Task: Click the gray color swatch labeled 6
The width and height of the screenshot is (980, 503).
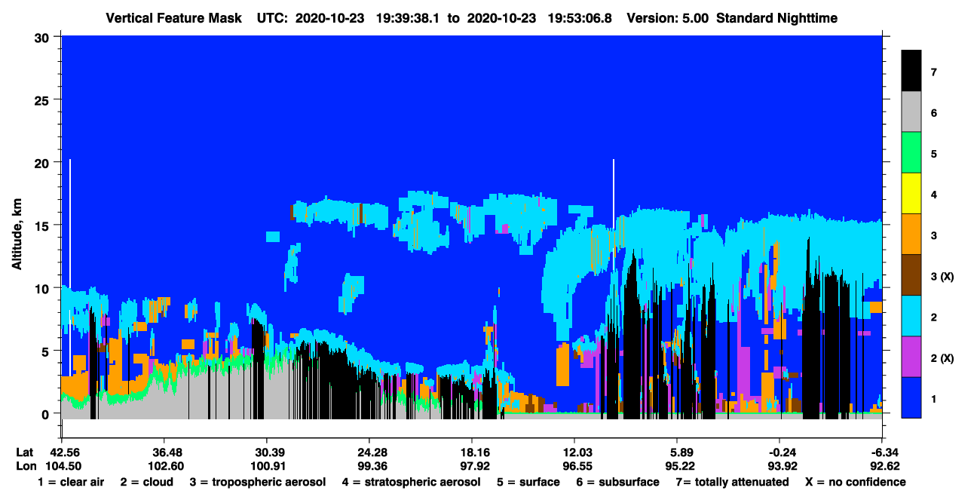Action: pos(911,112)
